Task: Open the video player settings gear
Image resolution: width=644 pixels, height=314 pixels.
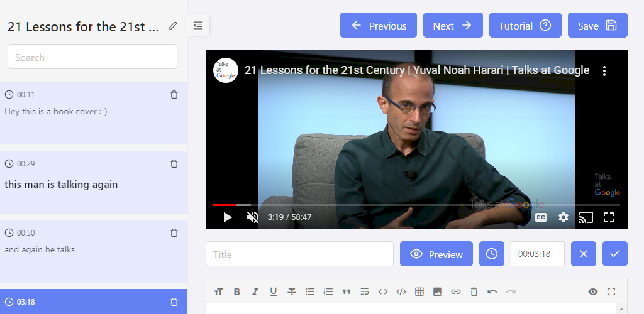Action: click(563, 217)
